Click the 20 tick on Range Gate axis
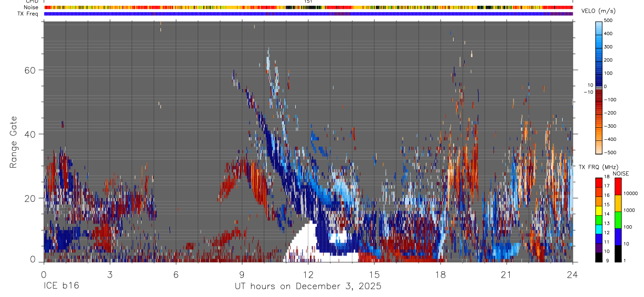 point(31,198)
